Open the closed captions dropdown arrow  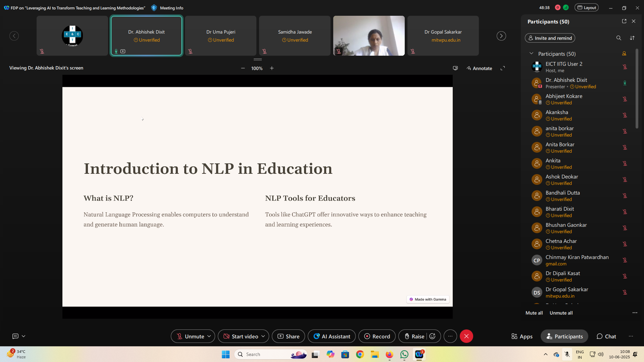tap(23, 336)
